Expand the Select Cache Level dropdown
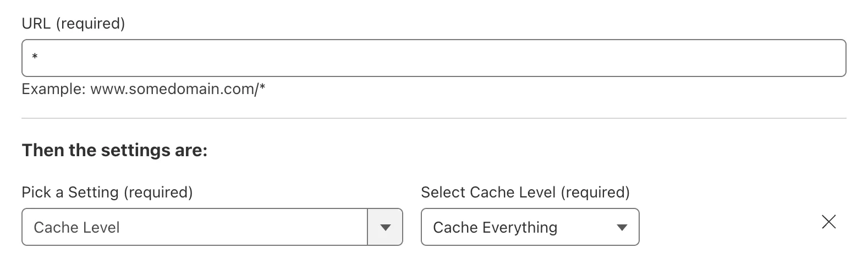This screenshot has width=868, height=264. (530, 227)
